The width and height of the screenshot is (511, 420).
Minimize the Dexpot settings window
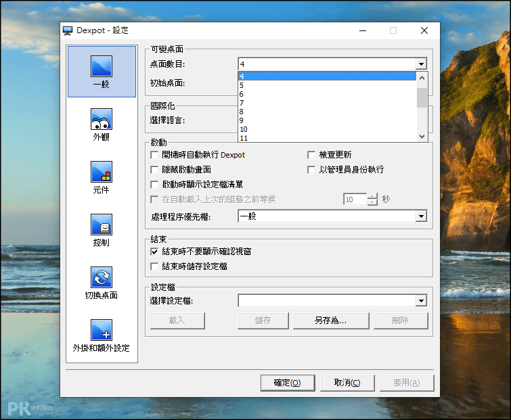(x=363, y=30)
